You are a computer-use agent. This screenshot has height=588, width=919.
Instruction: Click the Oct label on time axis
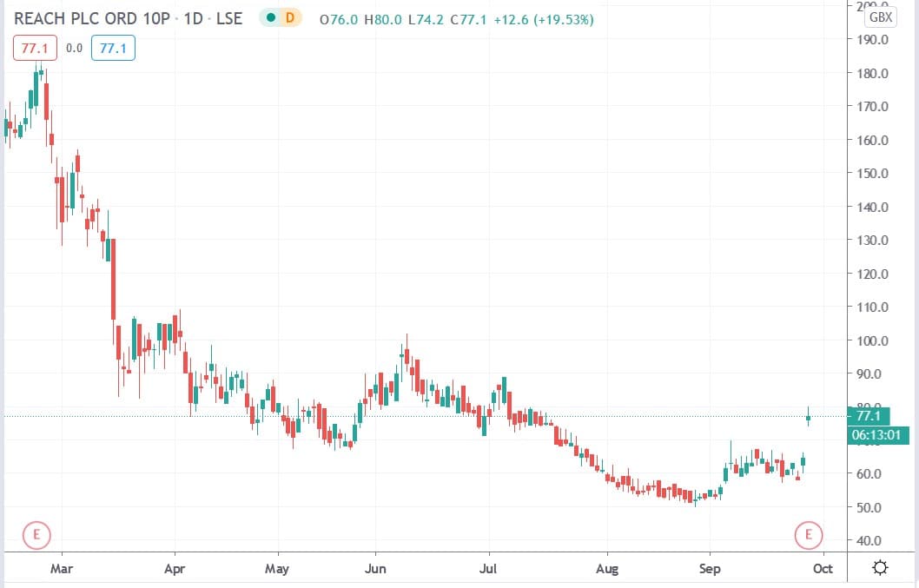[x=823, y=569]
